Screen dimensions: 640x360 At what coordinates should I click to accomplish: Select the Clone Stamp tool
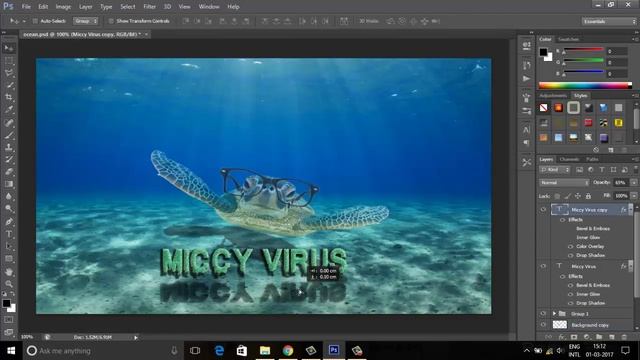(x=9, y=147)
